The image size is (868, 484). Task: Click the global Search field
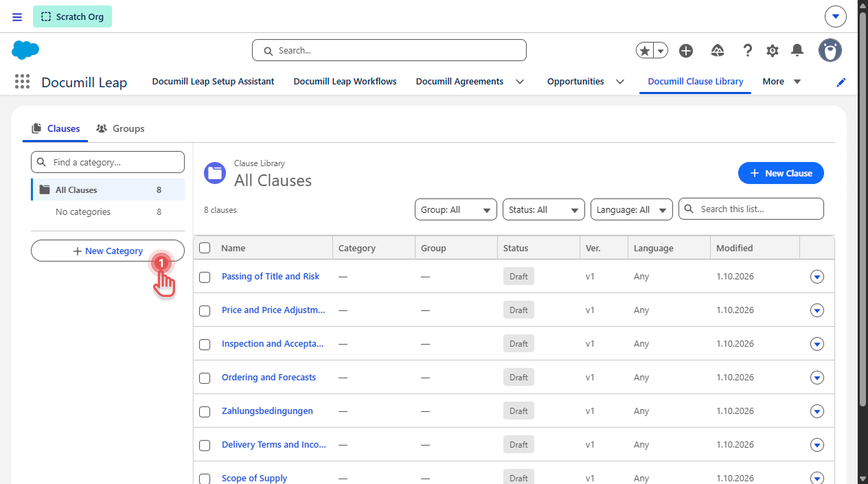coord(389,50)
